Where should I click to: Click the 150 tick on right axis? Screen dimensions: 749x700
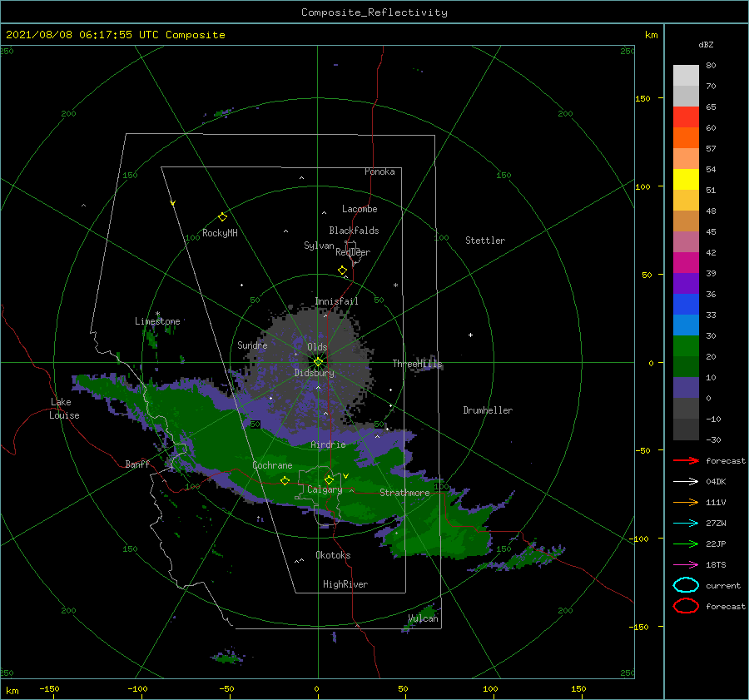tap(642, 98)
